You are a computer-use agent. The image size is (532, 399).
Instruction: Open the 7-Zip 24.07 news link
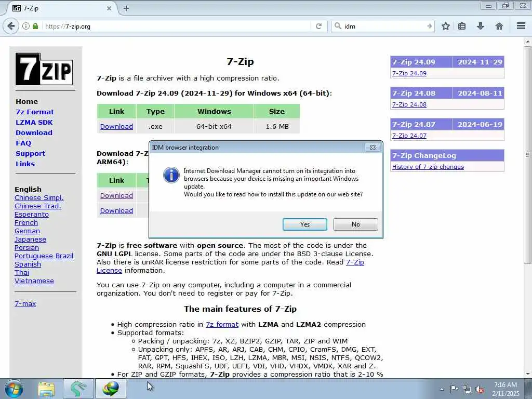click(x=409, y=136)
